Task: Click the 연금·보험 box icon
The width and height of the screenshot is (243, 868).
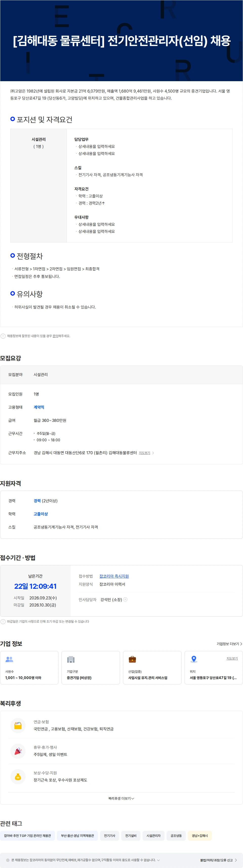Action: pyautogui.click(x=18, y=726)
